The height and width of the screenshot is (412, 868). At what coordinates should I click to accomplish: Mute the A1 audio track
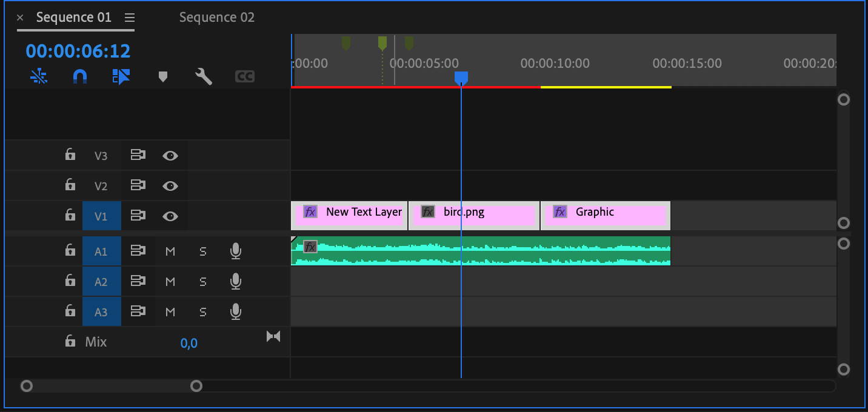coord(170,251)
